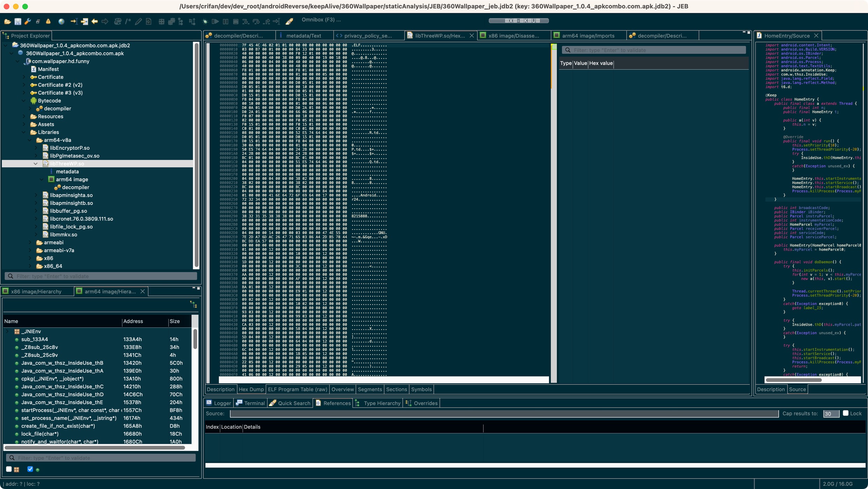Click the forward navigation arrow icon
This screenshot has width=868, height=489.
(105, 21)
